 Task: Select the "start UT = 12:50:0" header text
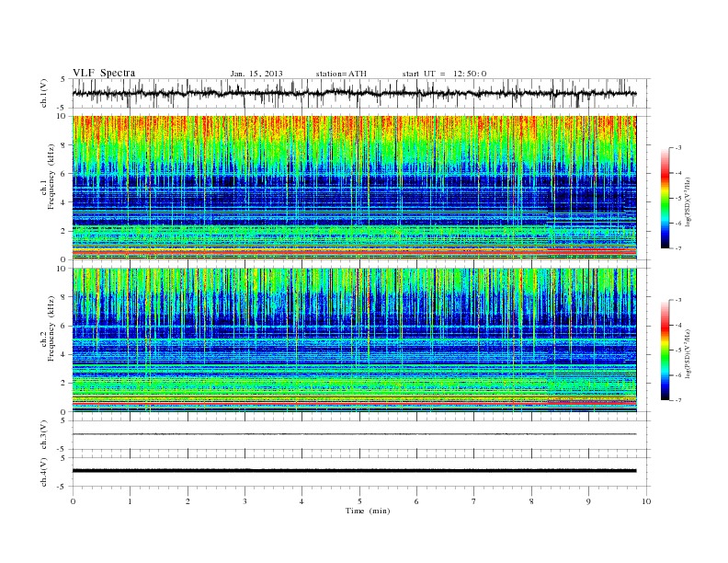click(x=444, y=74)
